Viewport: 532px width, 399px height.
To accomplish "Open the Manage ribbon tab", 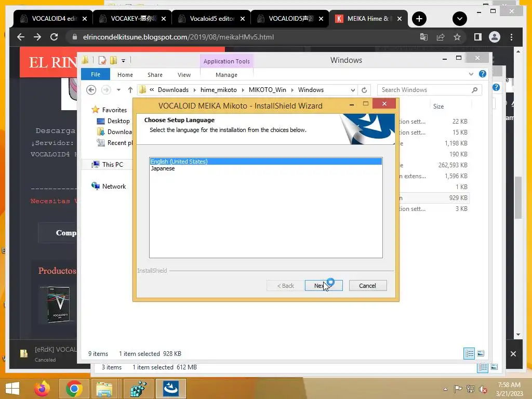I will pos(227,75).
